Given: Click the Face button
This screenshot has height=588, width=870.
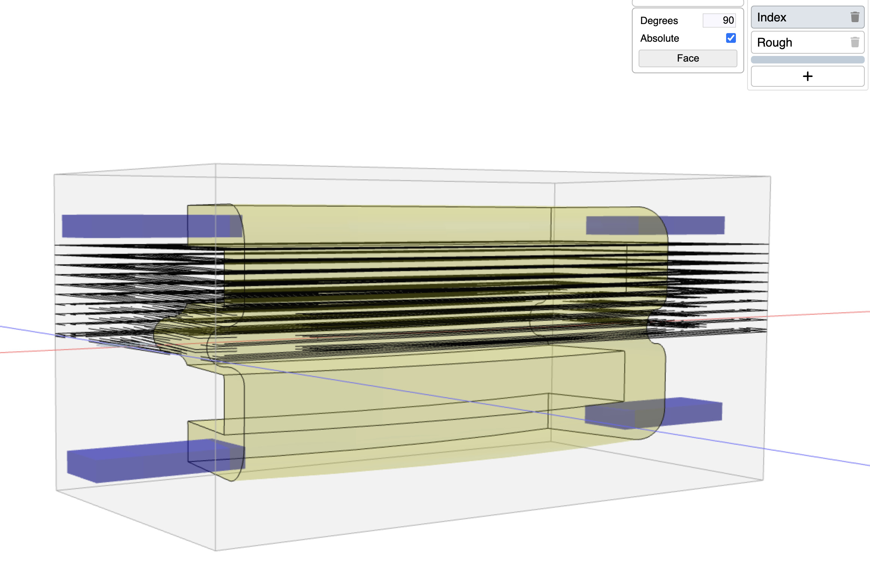Looking at the screenshot, I should (688, 58).
